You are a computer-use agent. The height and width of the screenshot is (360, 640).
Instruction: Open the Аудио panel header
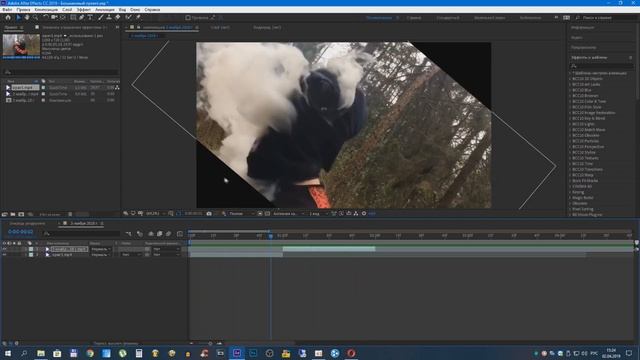(x=576, y=38)
